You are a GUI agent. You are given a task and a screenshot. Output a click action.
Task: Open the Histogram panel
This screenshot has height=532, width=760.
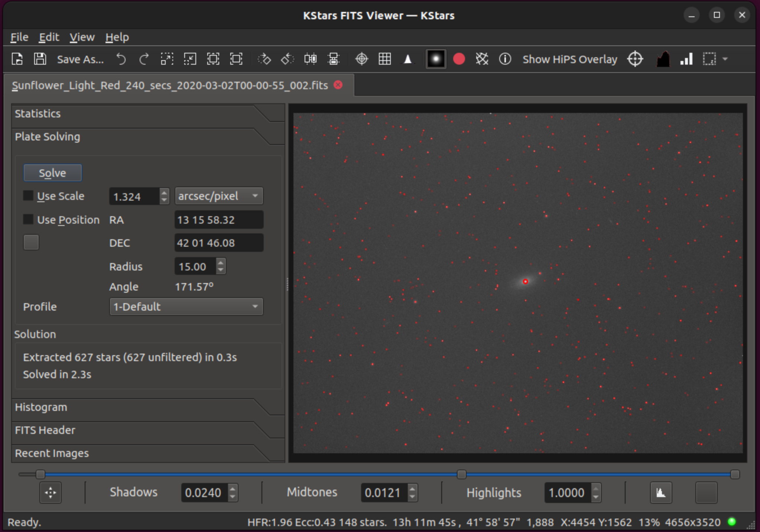tap(41, 407)
